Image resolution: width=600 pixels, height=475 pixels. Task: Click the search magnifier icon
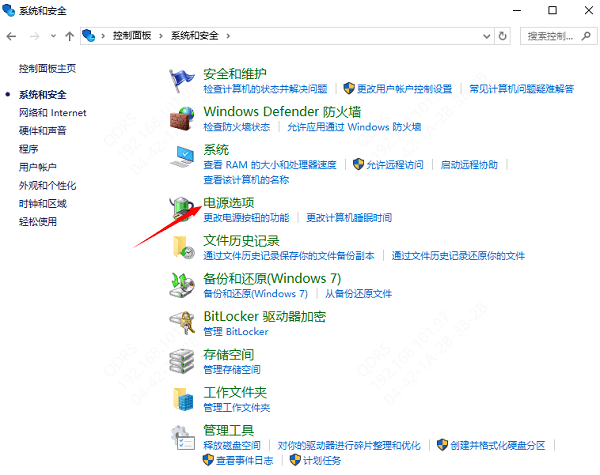(x=586, y=36)
